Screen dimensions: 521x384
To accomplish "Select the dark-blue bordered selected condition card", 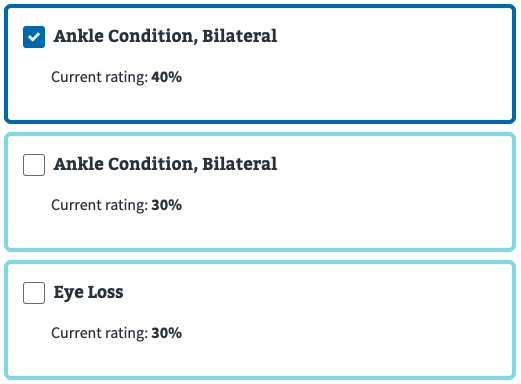I will tap(260, 64).
